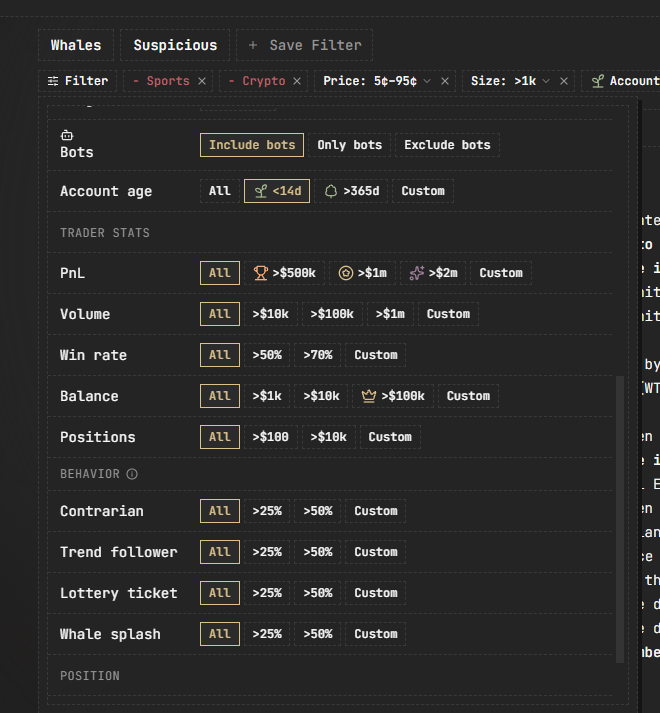Select Win rate >70%
660x713 pixels.
point(318,355)
